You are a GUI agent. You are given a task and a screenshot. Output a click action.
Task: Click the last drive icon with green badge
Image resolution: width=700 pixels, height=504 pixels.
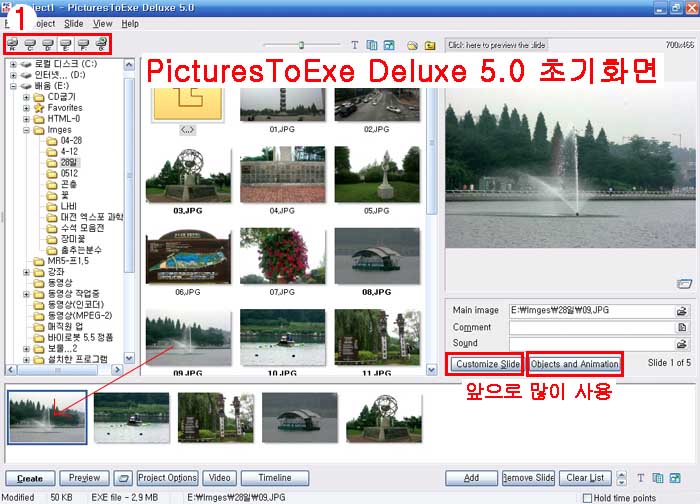coord(102,44)
